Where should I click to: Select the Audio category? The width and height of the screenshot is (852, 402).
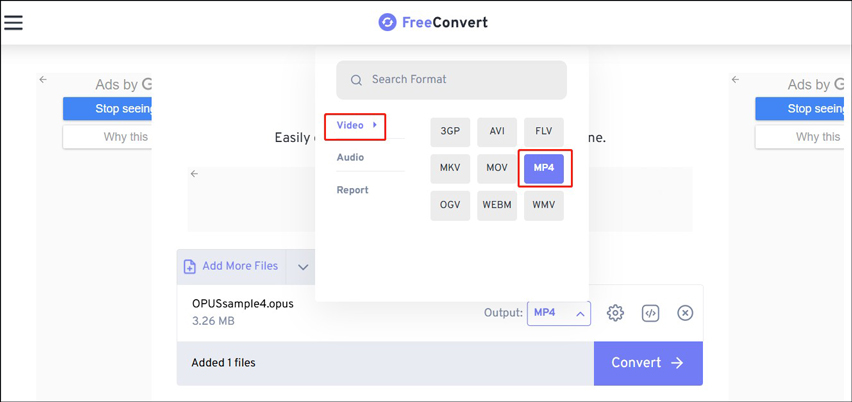pos(350,158)
